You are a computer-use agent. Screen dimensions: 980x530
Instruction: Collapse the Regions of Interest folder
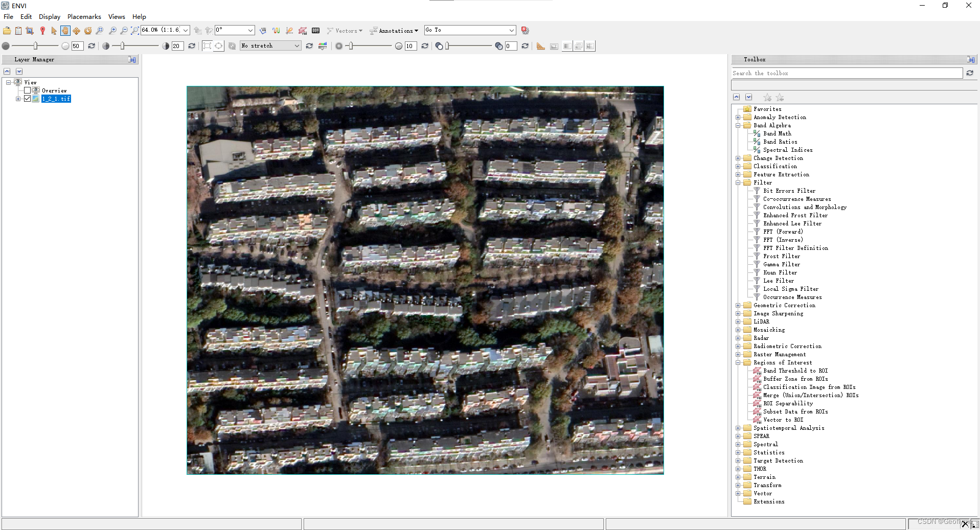point(738,363)
